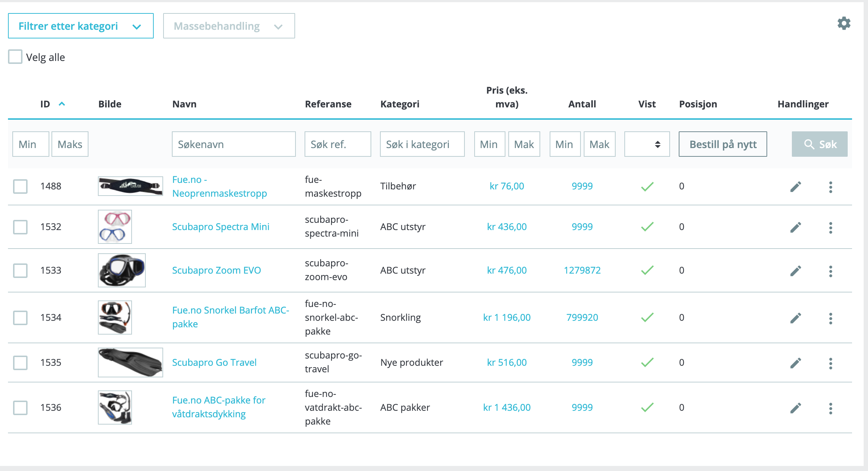Open three-dot actions menu for product 1536
Screen dimensions: 868x471
point(830,408)
